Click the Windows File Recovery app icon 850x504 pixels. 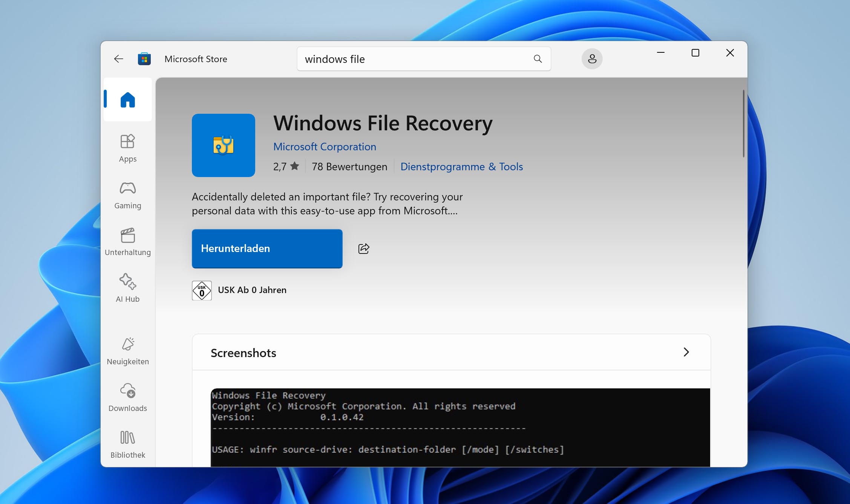point(224,145)
